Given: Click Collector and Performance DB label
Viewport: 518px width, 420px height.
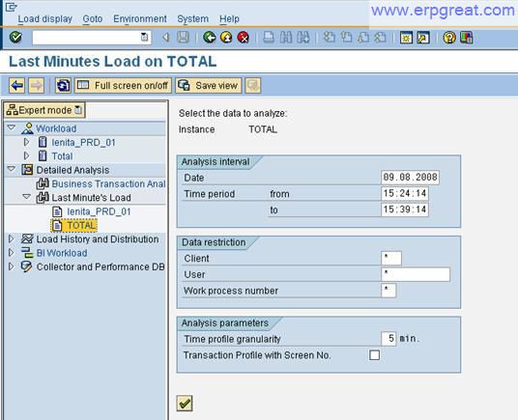Looking at the screenshot, I should click(x=101, y=266).
